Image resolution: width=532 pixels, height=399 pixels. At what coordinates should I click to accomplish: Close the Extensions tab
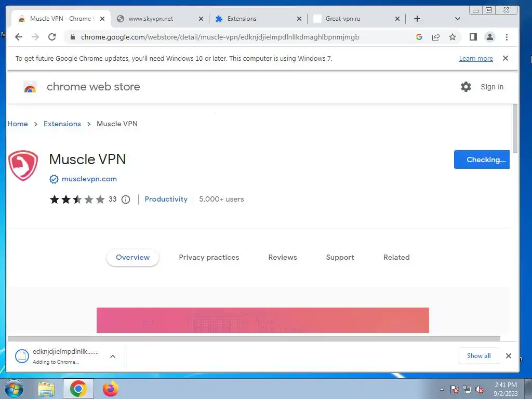(x=299, y=19)
